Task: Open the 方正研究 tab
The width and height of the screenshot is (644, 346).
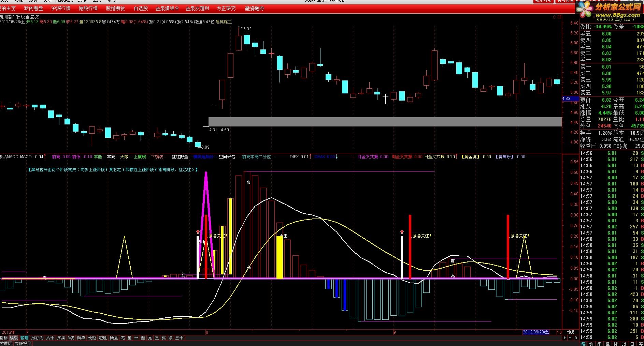Action: (226, 8)
